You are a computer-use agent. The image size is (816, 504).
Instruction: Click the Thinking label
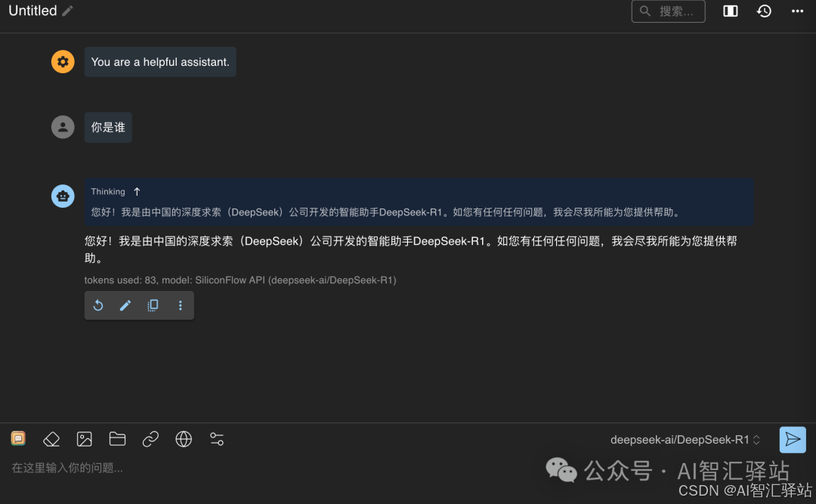coord(108,192)
